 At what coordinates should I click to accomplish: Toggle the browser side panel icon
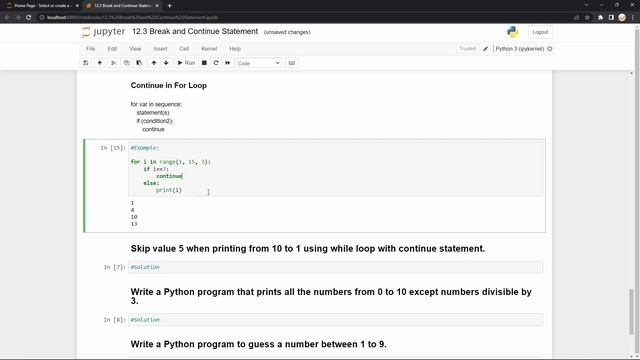point(611,18)
